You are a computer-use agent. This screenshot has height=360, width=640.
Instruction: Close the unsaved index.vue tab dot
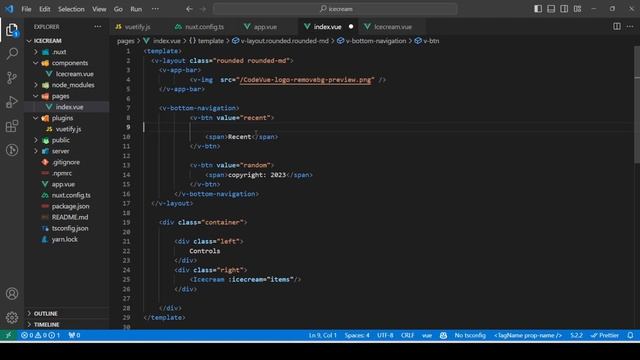(x=351, y=27)
